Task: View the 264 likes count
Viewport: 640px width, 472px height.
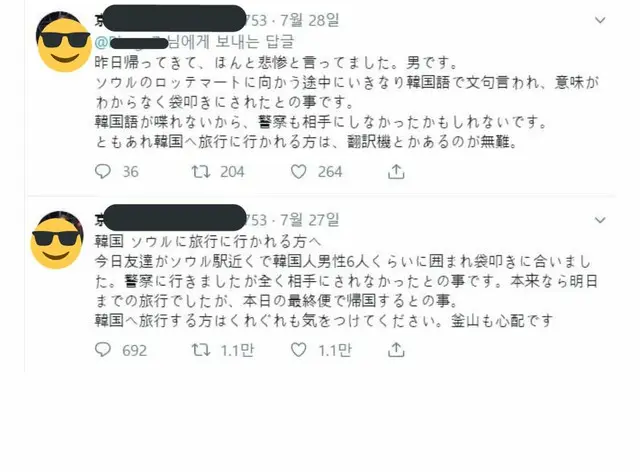Action: click(x=330, y=172)
